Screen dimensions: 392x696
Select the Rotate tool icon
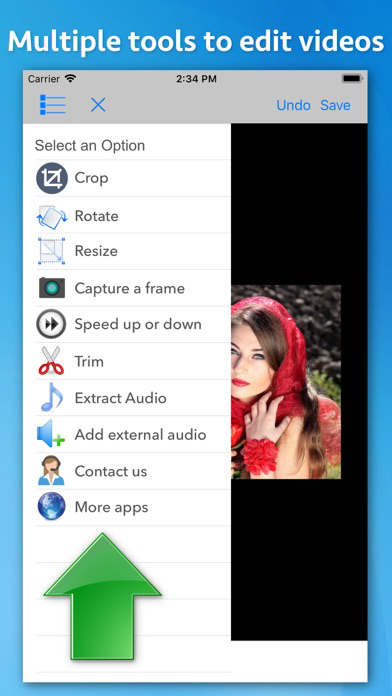coord(52,216)
